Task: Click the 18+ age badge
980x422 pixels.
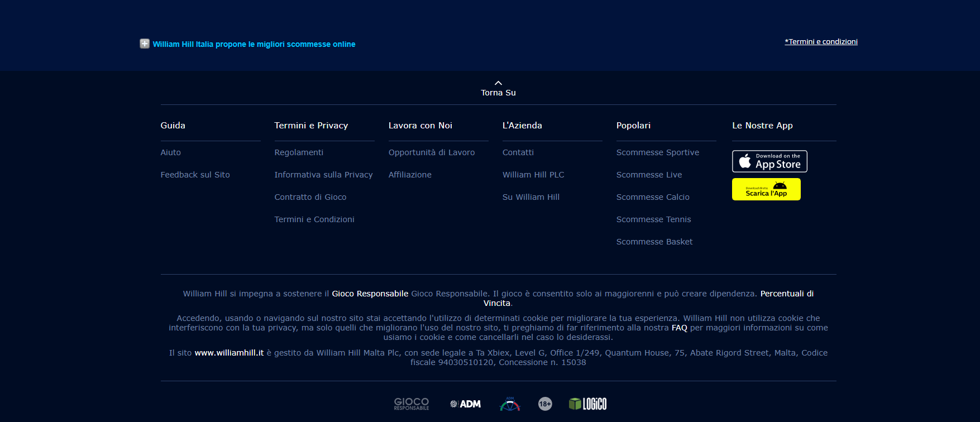Action: coord(545,404)
